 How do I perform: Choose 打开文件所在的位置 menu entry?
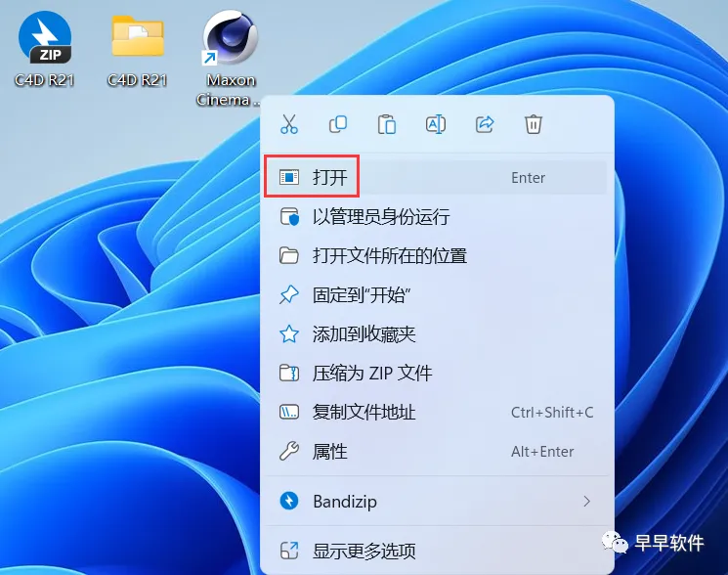click(x=437, y=256)
